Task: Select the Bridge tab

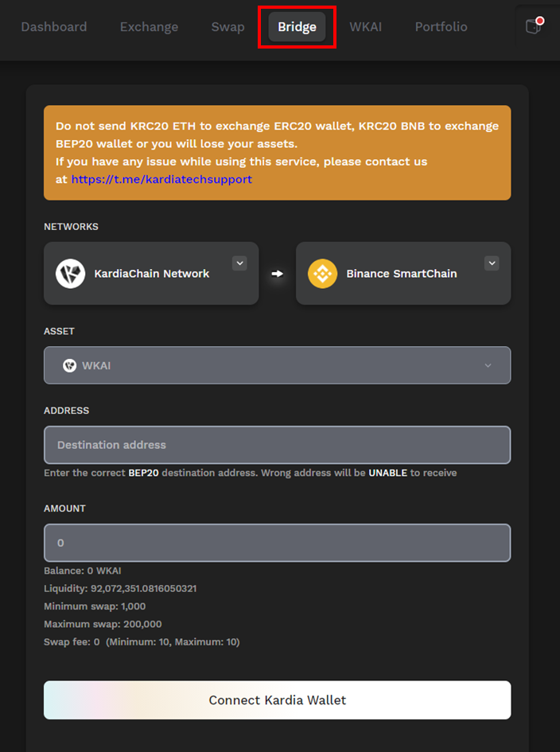Action: point(297,27)
